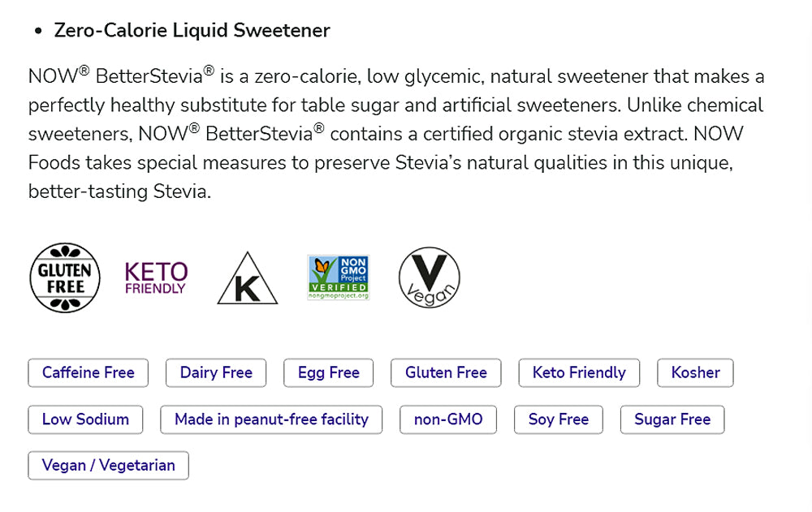This screenshot has height=512, width=812.
Task: Click the Gluten Free certification badge icon
Action: 65,277
